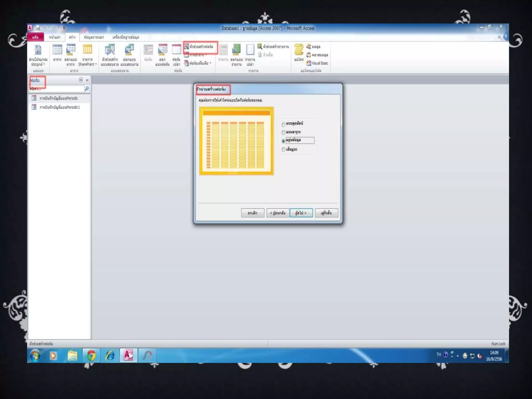Switch to the External Data (ข้อมูลภายนอก) tab

(94, 37)
